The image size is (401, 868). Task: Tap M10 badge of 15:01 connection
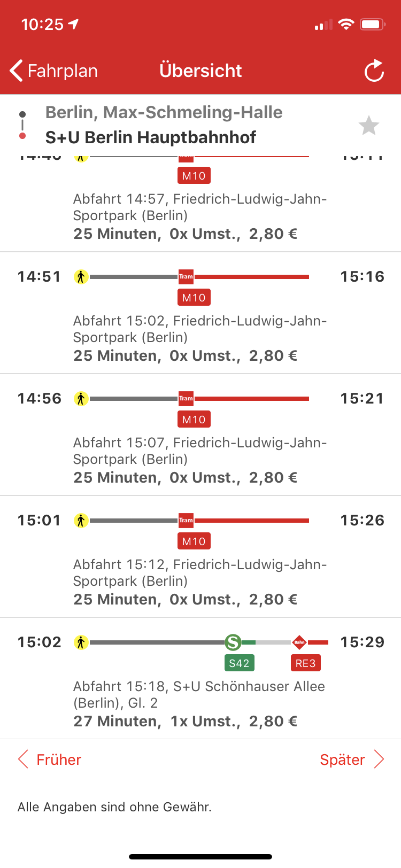pyautogui.click(x=194, y=541)
